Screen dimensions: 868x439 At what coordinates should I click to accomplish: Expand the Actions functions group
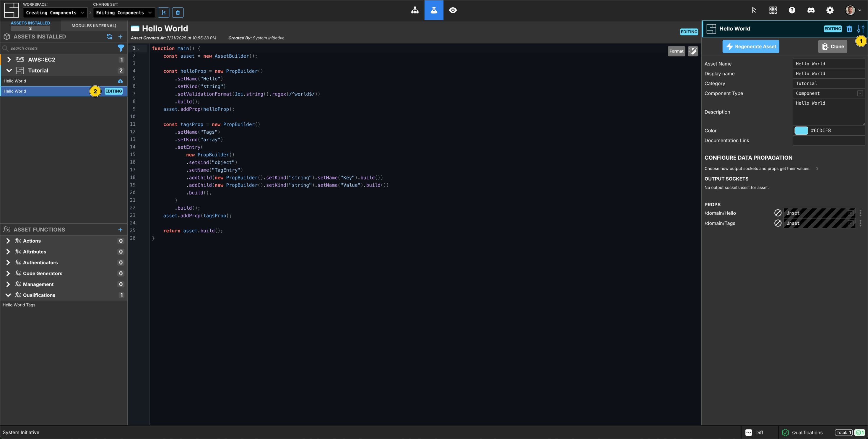(8, 241)
